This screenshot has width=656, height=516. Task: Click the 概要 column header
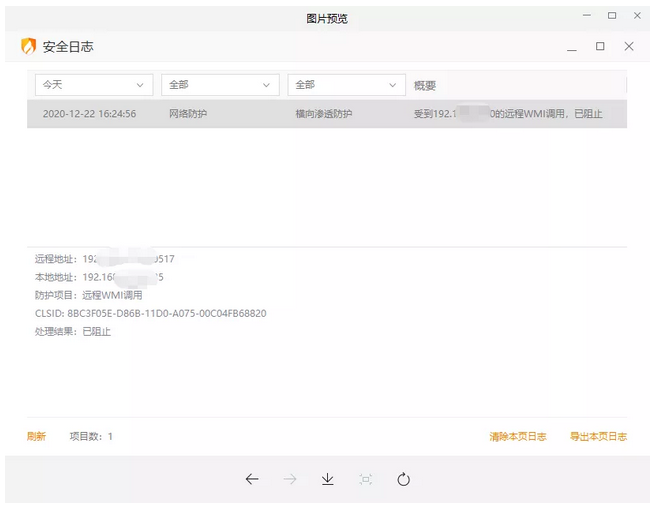pos(425,86)
